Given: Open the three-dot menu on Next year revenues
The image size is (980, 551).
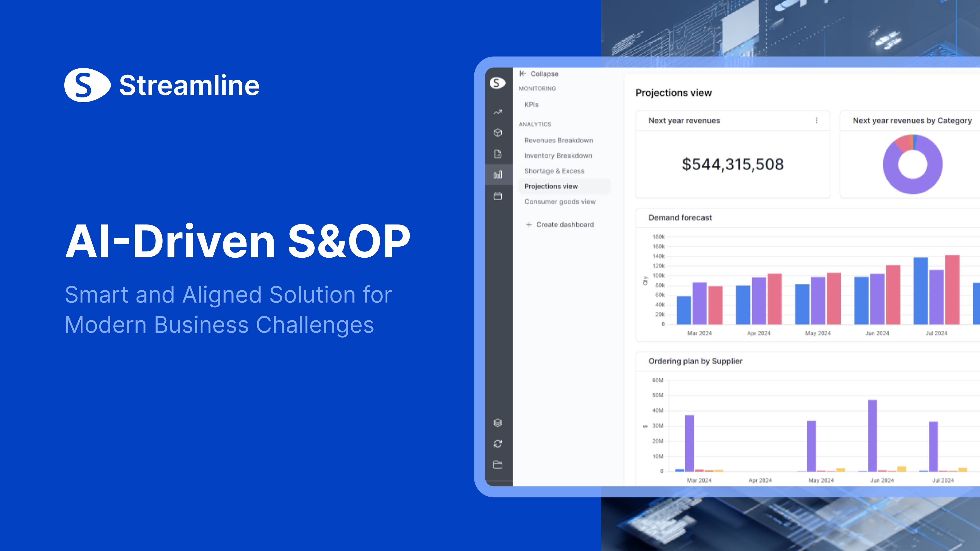Looking at the screenshot, I should [816, 121].
